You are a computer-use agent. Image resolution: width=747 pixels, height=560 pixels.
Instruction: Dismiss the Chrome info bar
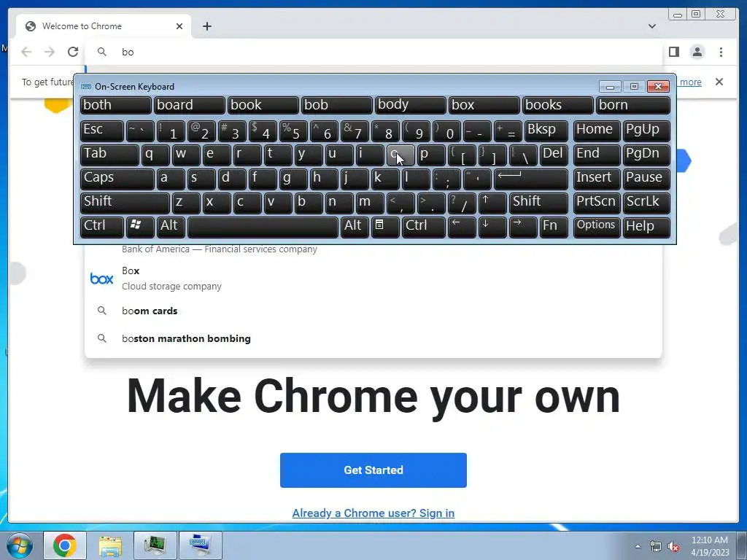tap(719, 82)
